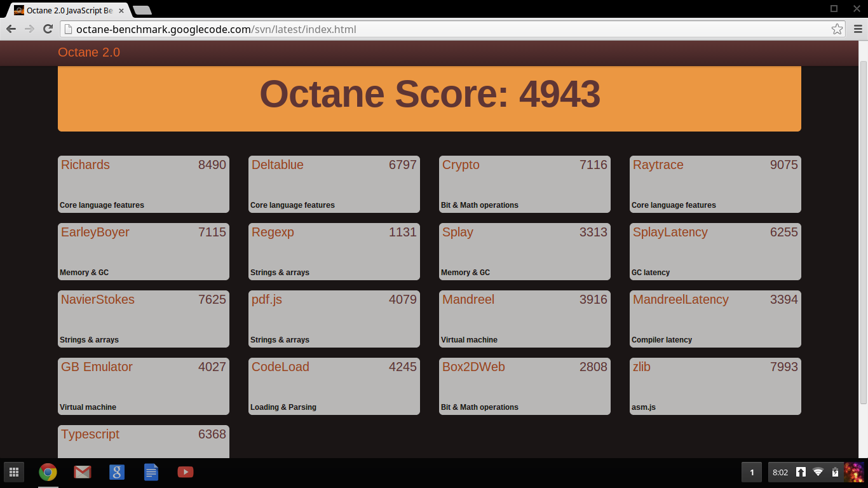
Task: Click the user avatar in the system tray
Action: (x=853, y=472)
